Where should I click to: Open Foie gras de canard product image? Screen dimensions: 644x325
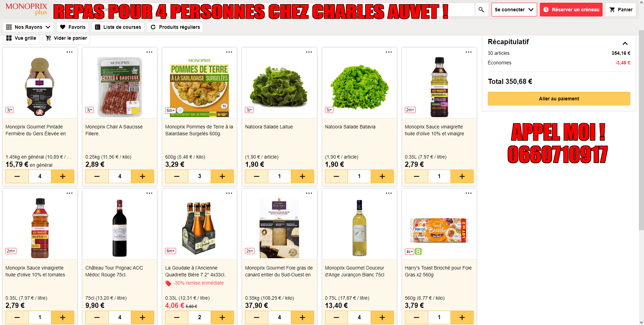[x=279, y=228]
